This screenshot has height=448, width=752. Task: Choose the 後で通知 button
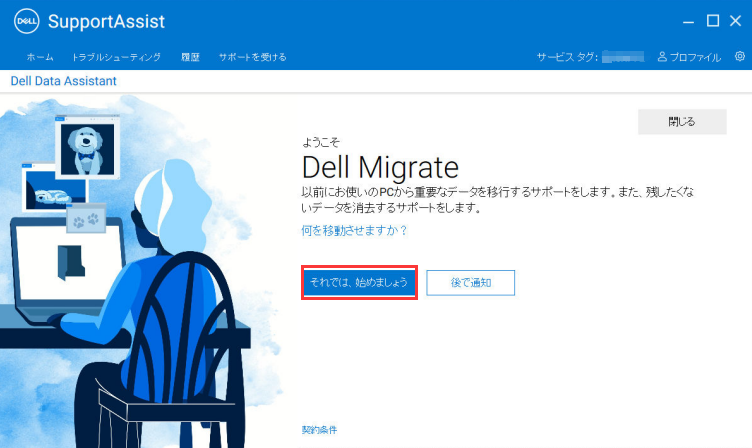470,283
